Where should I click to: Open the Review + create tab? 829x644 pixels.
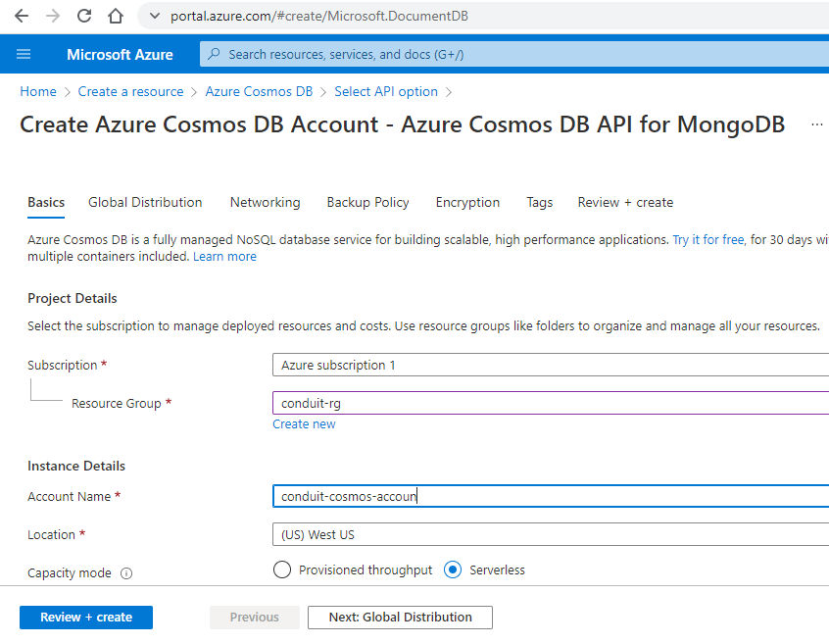[x=625, y=203]
